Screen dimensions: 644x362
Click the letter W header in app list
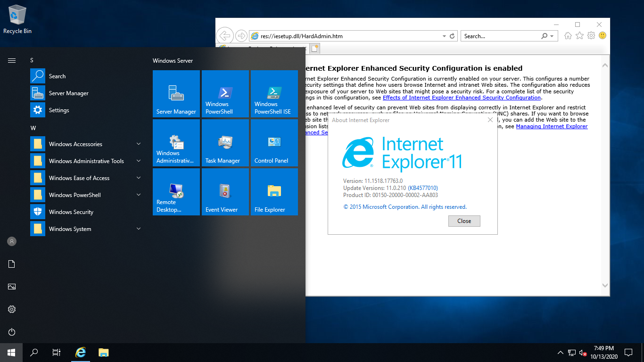[x=33, y=128]
